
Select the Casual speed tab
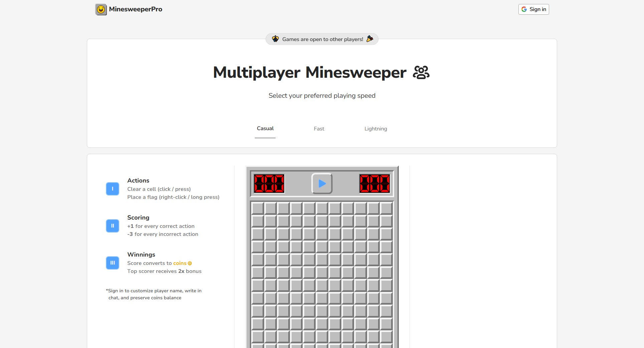tap(265, 128)
